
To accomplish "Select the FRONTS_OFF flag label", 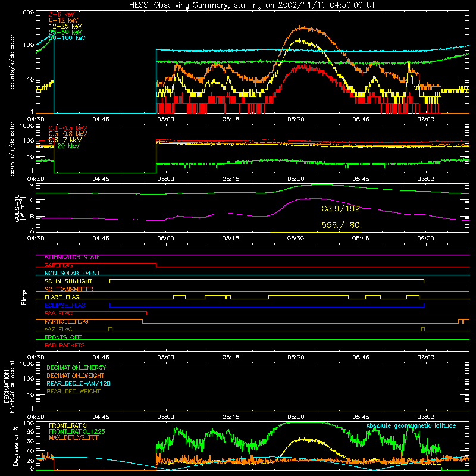I will (63, 337).
